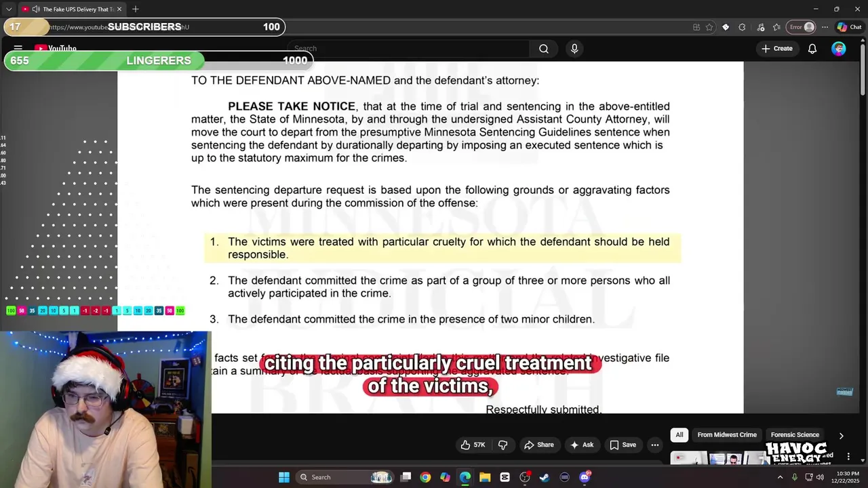The width and height of the screenshot is (868, 488).
Task: Open Copilot app from taskbar
Action: pyautogui.click(x=445, y=477)
